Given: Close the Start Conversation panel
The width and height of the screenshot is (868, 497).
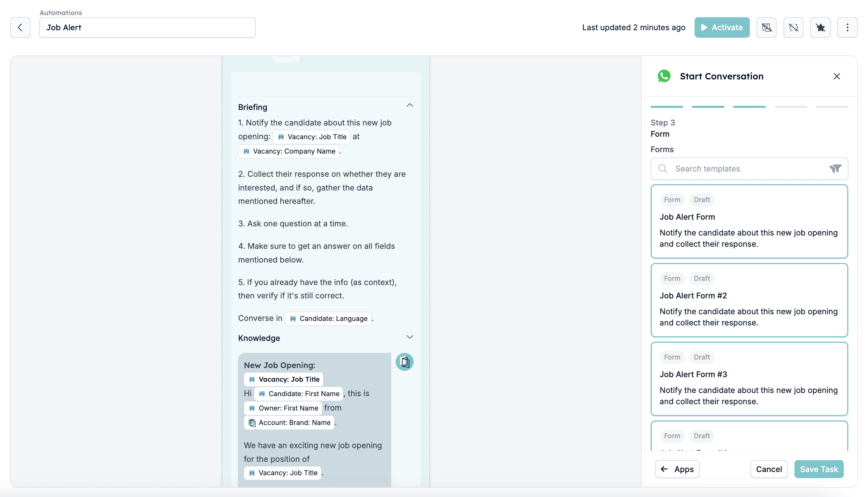Looking at the screenshot, I should pos(837,76).
